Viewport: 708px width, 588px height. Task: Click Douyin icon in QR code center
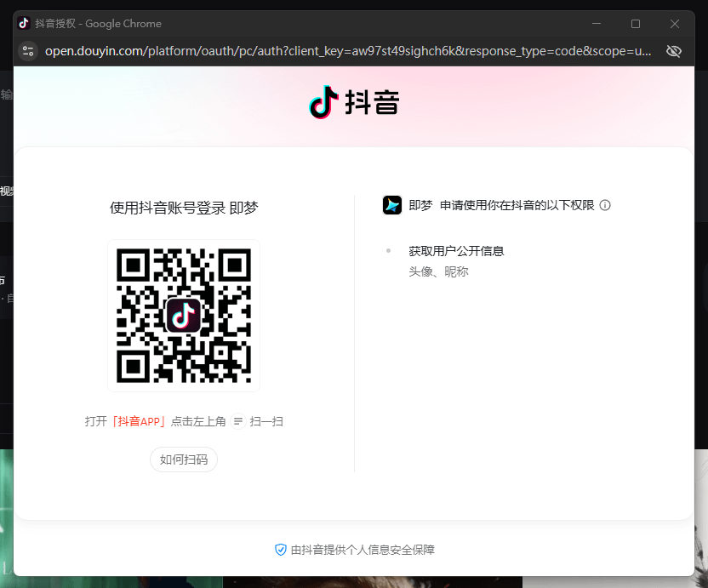pyautogui.click(x=184, y=316)
